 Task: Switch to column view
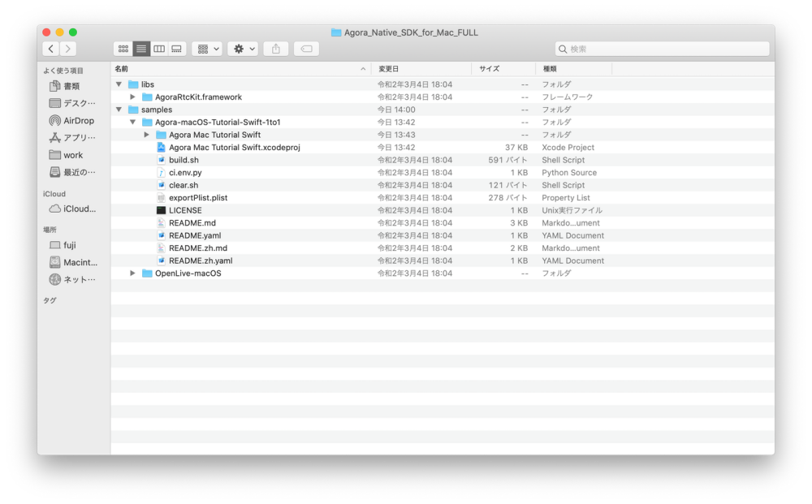159,49
